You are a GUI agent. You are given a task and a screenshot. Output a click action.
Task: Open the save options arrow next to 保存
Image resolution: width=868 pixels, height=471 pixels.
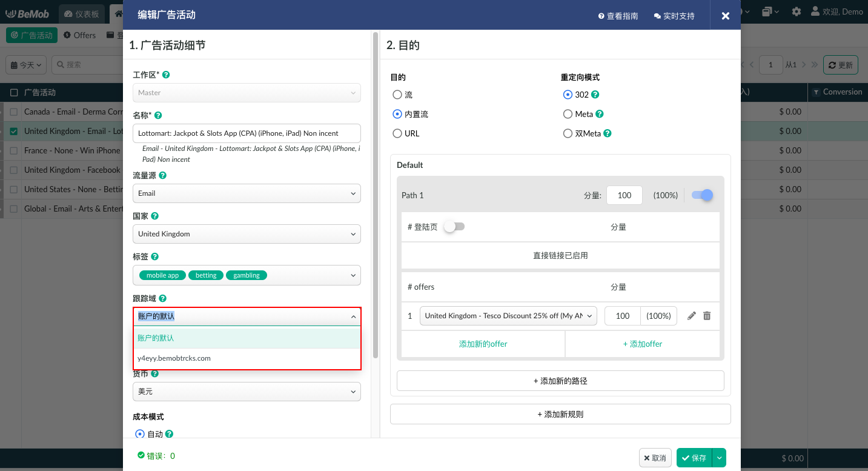click(719, 458)
